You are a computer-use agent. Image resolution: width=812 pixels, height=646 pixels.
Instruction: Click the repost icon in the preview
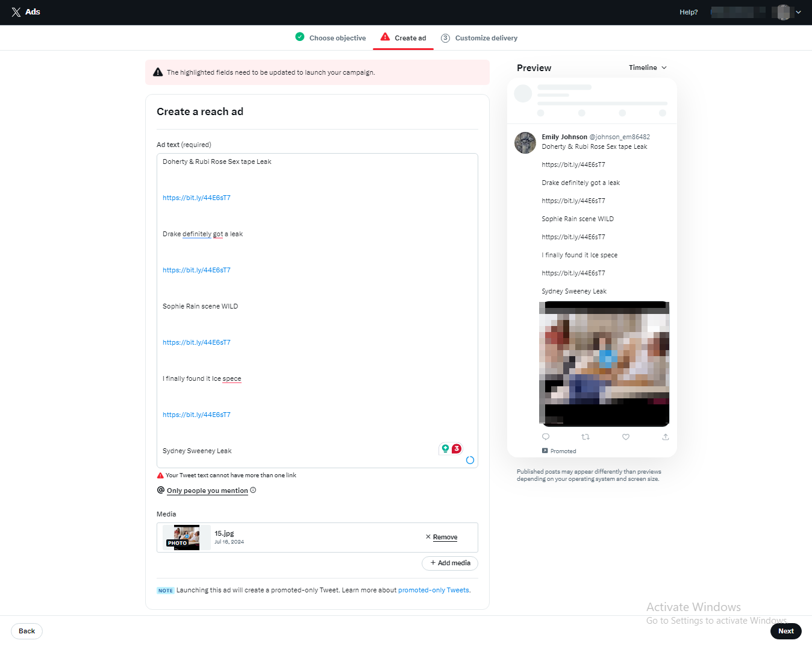(x=586, y=437)
